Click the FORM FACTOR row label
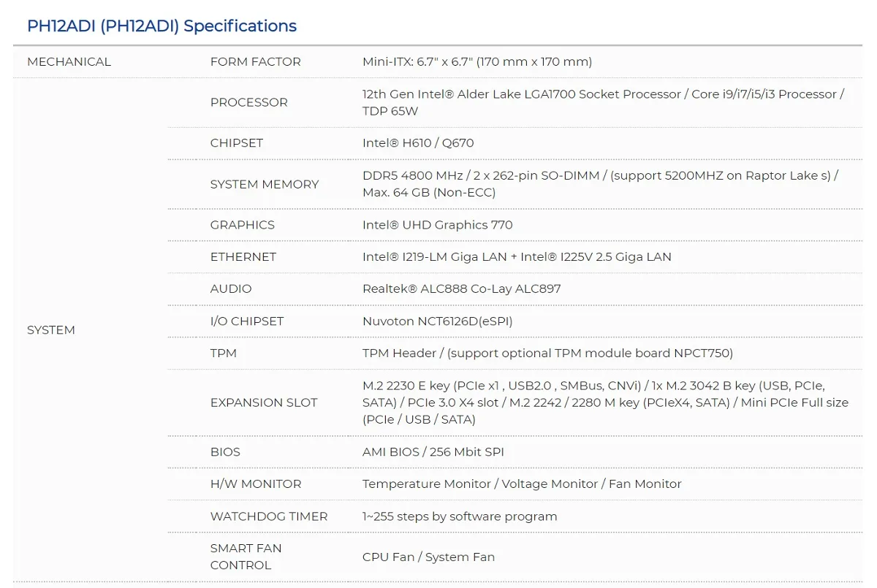Viewport: 877px width, 588px height. pos(256,62)
